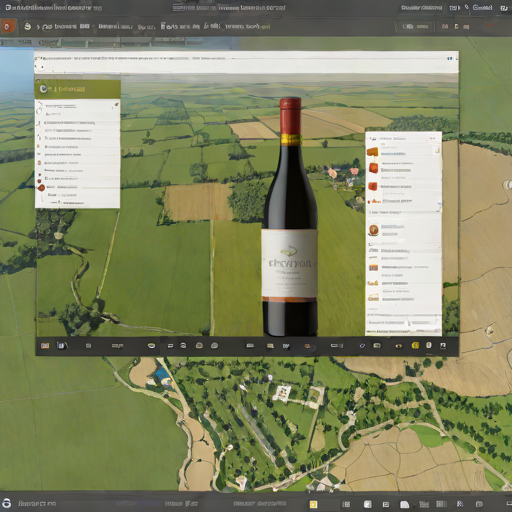Viewport: 512px width, 512px height.
Task: Select the green header tab of left panel
Action: click(x=77, y=89)
